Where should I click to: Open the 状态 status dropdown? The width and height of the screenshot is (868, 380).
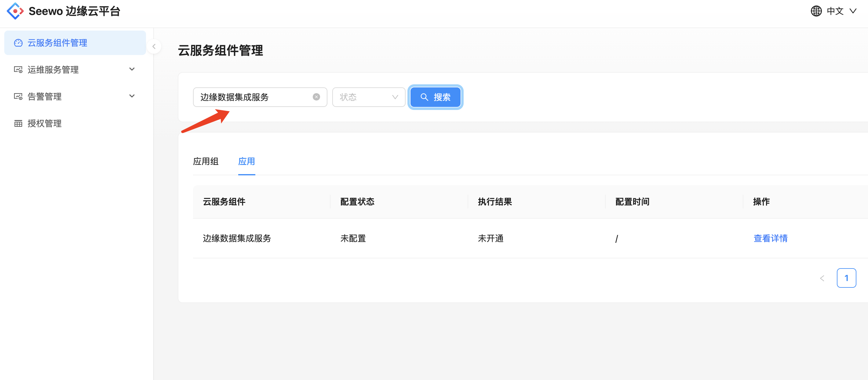click(369, 97)
